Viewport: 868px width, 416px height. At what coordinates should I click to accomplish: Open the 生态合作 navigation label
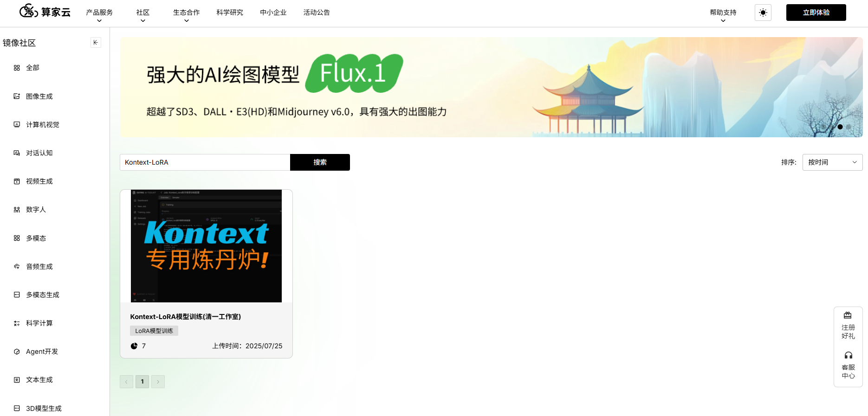(187, 13)
